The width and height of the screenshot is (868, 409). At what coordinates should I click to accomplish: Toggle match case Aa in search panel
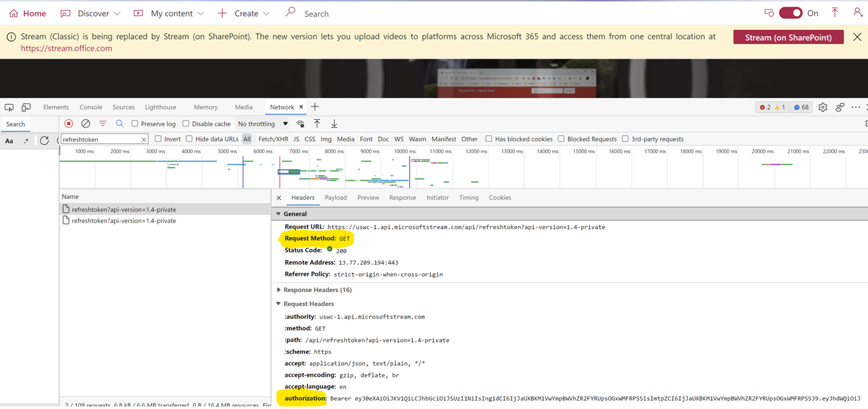click(9, 141)
